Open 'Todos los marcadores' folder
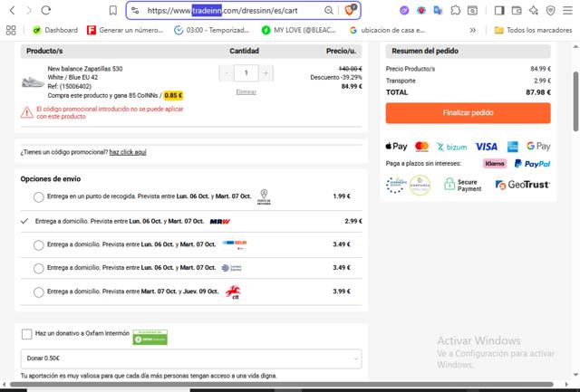580x392 pixels. pos(533,30)
